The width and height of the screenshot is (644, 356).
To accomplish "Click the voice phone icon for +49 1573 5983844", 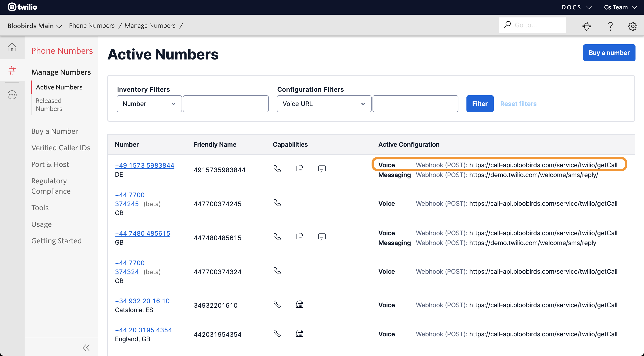I will [277, 169].
